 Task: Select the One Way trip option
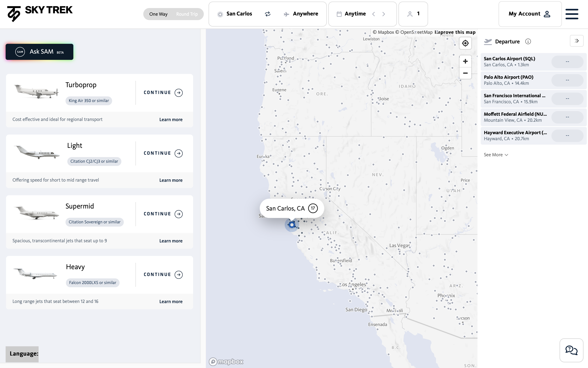point(158,14)
